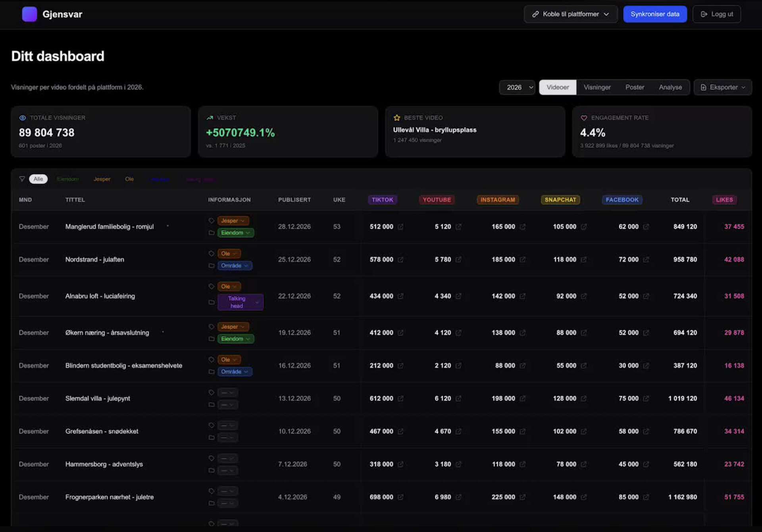This screenshot has height=532, width=762.
Task: Open Jesper tag dropdown in Manglerud row
Action: tap(233, 221)
